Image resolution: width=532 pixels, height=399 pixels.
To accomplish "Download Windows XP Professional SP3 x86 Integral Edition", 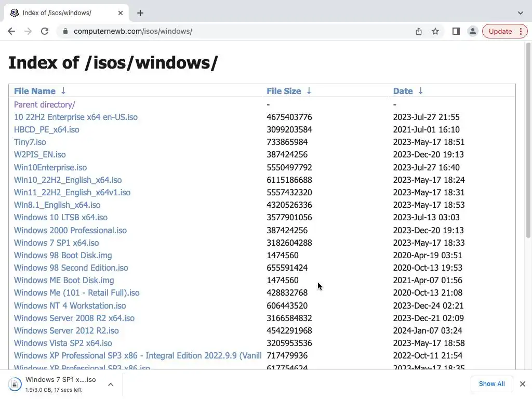I will pos(138,355).
